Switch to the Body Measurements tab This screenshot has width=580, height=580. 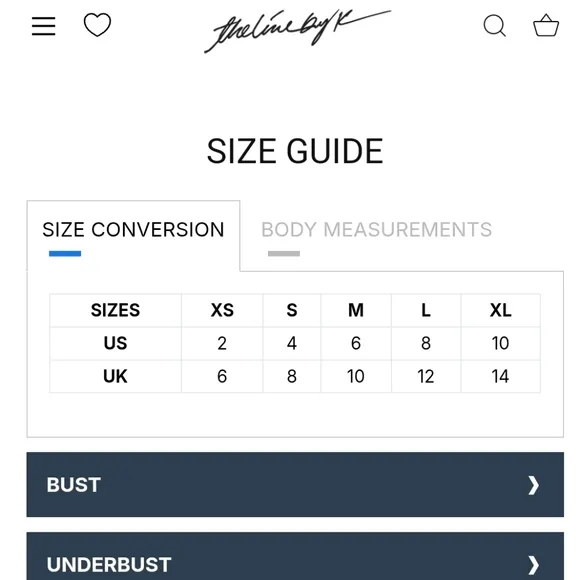[x=376, y=230]
